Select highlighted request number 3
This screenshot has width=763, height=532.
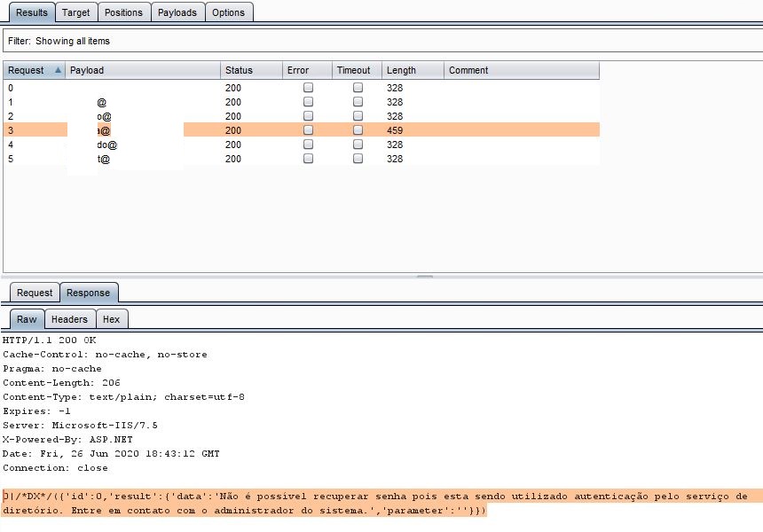point(302,130)
